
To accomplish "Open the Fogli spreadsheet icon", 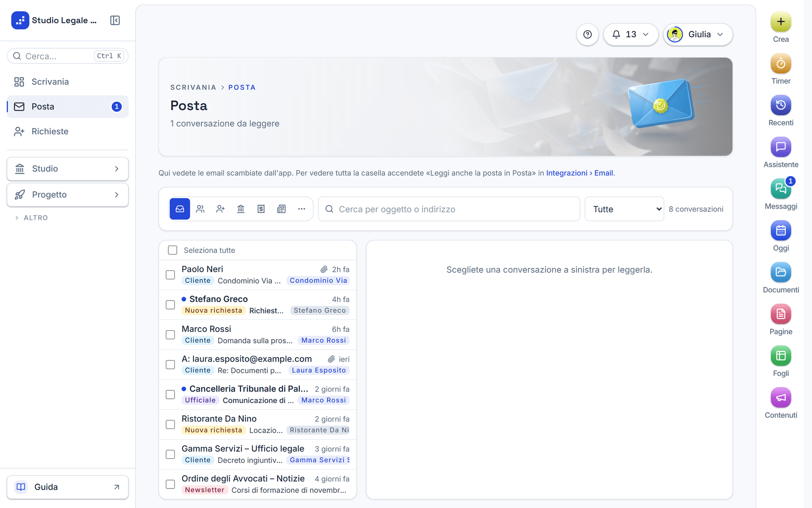I will [781, 356].
